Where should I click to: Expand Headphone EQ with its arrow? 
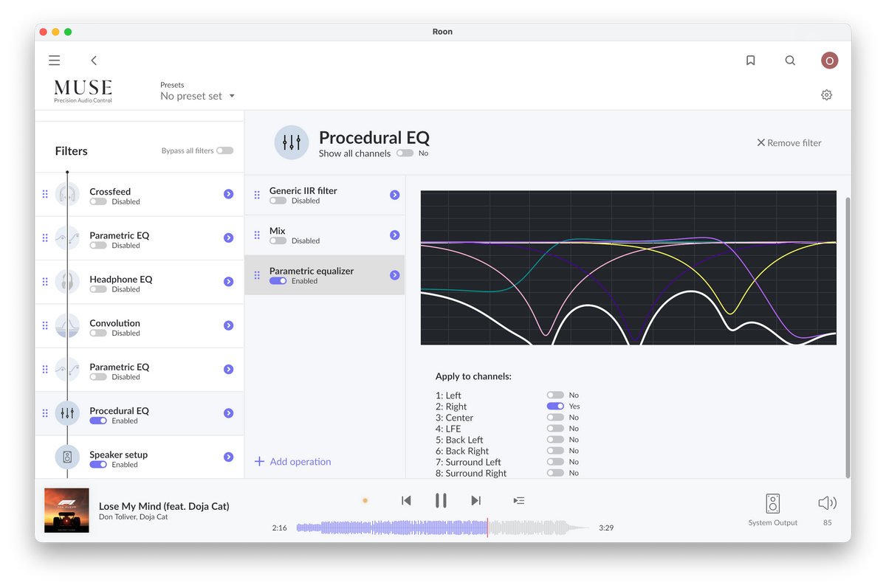click(228, 282)
